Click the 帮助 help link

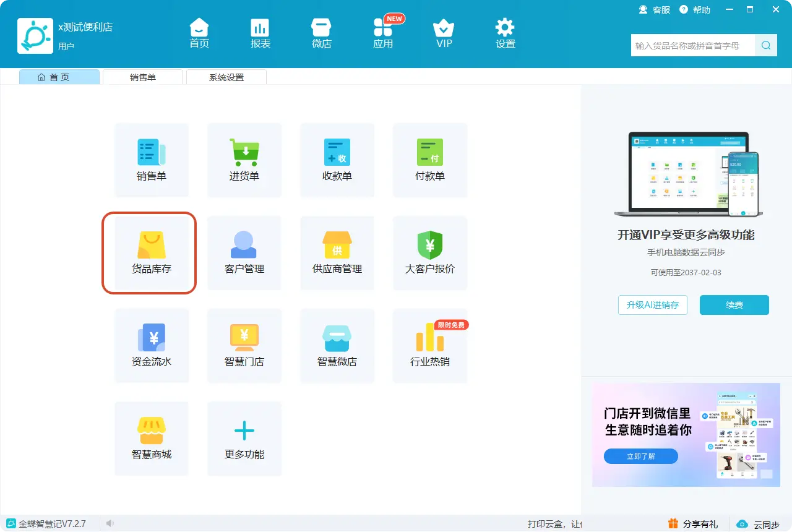click(695, 10)
